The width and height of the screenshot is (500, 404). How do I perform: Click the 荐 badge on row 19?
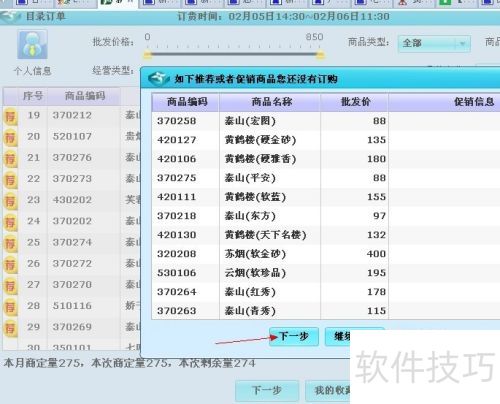pos(10,116)
